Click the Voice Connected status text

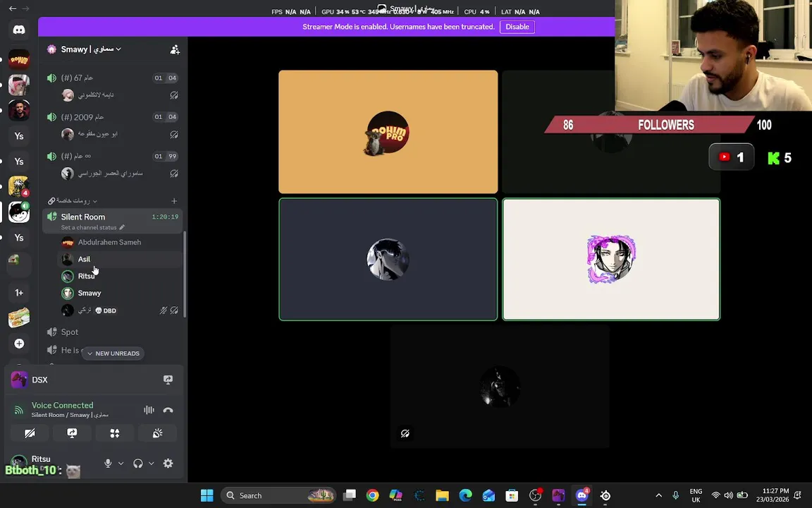tap(62, 406)
